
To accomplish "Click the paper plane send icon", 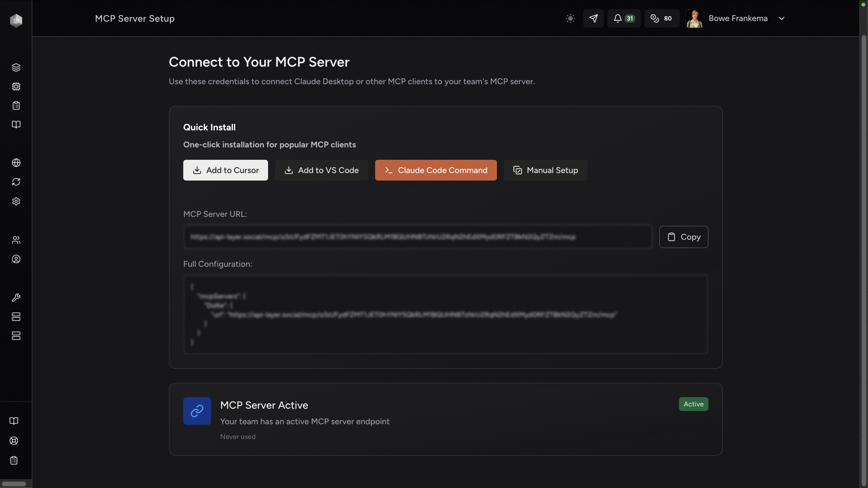I will 593,18.
